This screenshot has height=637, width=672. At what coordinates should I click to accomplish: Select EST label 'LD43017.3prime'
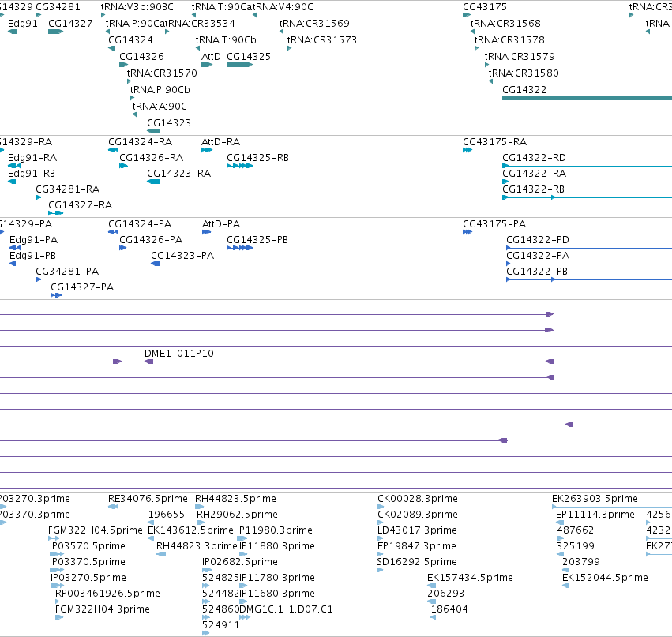click(x=418, y=530)
